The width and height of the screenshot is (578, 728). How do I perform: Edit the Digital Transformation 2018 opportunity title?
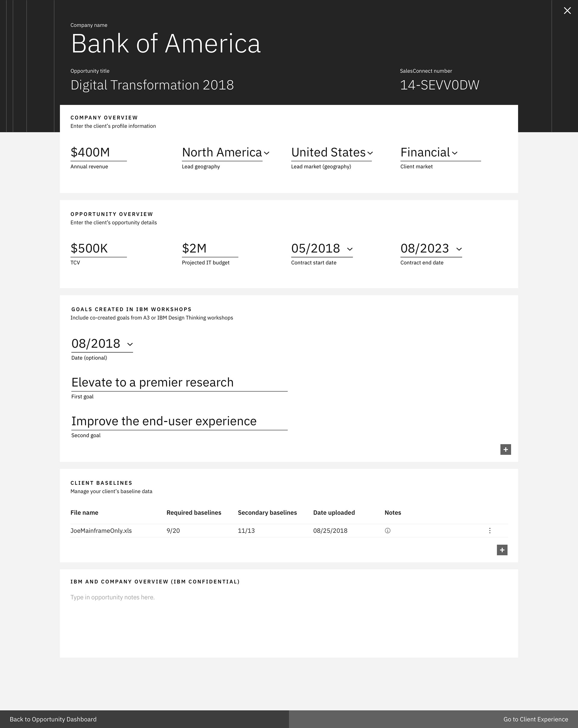coord(152,85)
